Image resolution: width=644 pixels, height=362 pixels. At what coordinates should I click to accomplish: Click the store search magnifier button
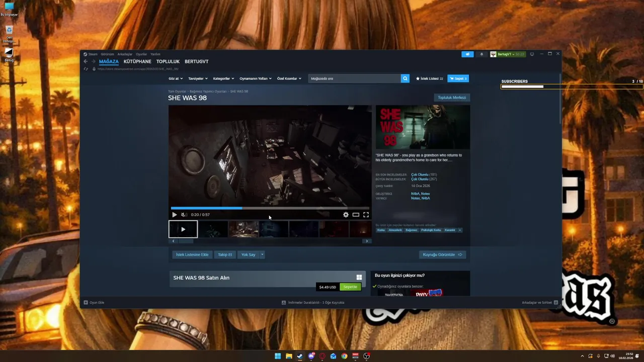pos(405,78)
